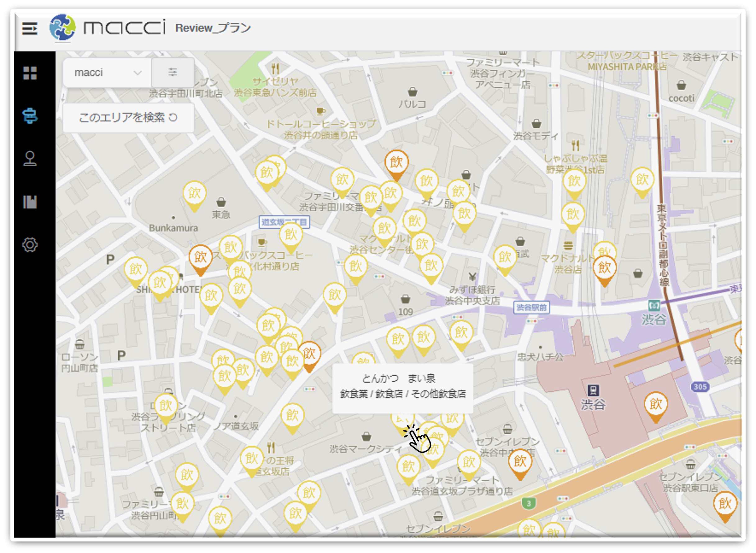Viewport: 756px width, 553px height.
Task: Open the settings gear icon in sidebar
Action: [30, 245]
